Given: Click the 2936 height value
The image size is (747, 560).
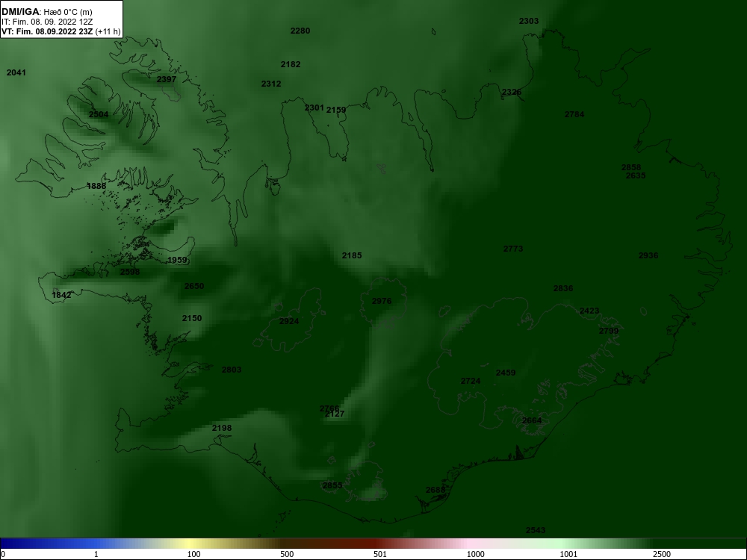Looking at the screenshot, I should point(648,255).
